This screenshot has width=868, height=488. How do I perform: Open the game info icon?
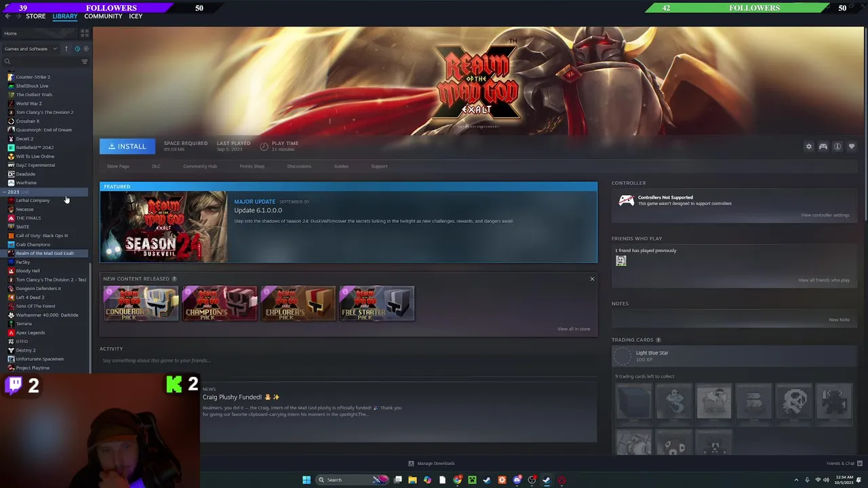837,146
